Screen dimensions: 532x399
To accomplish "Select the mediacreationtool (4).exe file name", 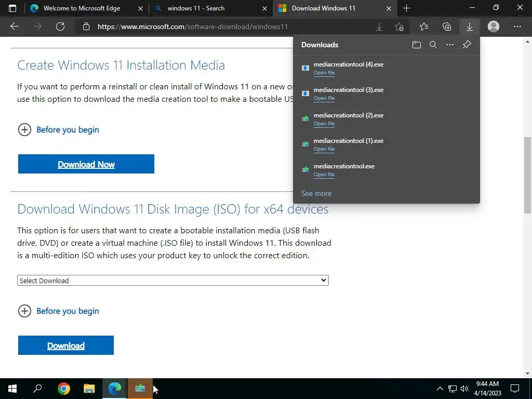I will (x=349, y=64).
